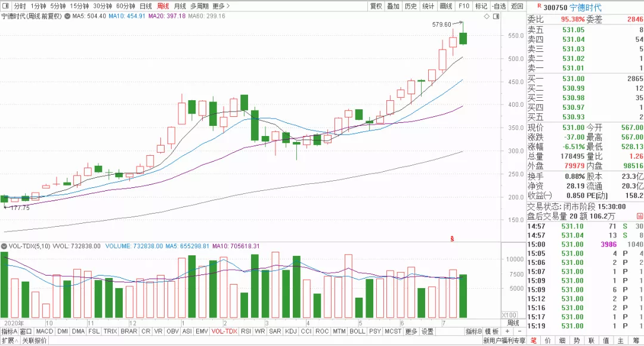Click the red $ marker on chart
This screenshot has width=644, height=346.
tap(452, 239)
